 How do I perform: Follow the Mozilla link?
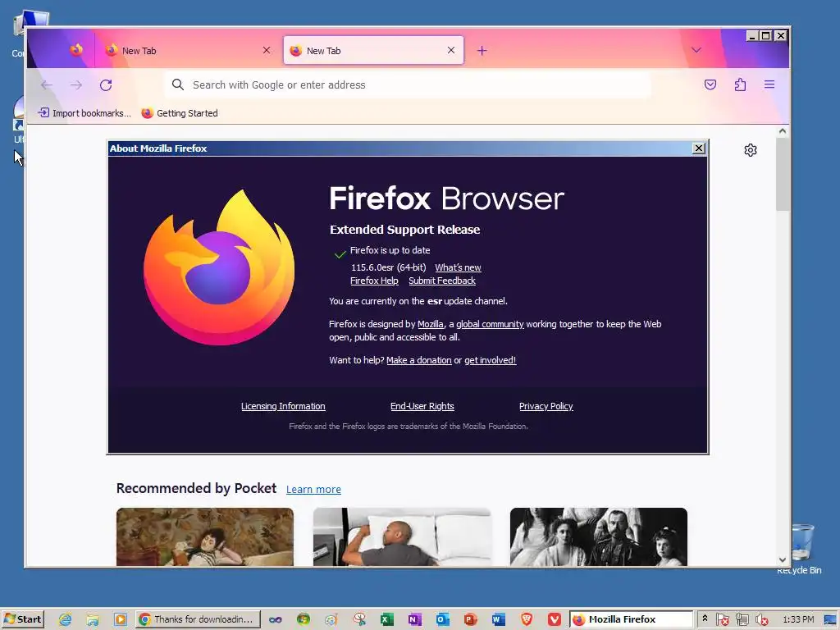point(430,324)
